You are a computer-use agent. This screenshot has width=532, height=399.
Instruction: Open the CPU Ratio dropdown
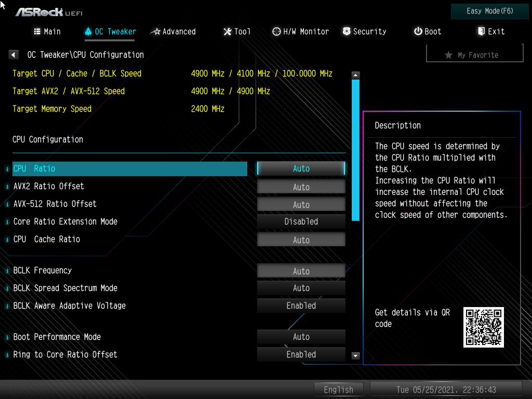point(301,168)
